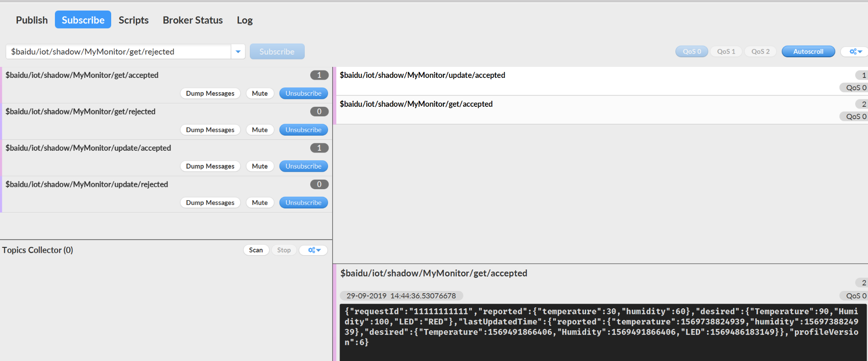The height and width of the screenshot is (361, 868).
Task: Select QoS 2 option
Action: click(760, 51)
